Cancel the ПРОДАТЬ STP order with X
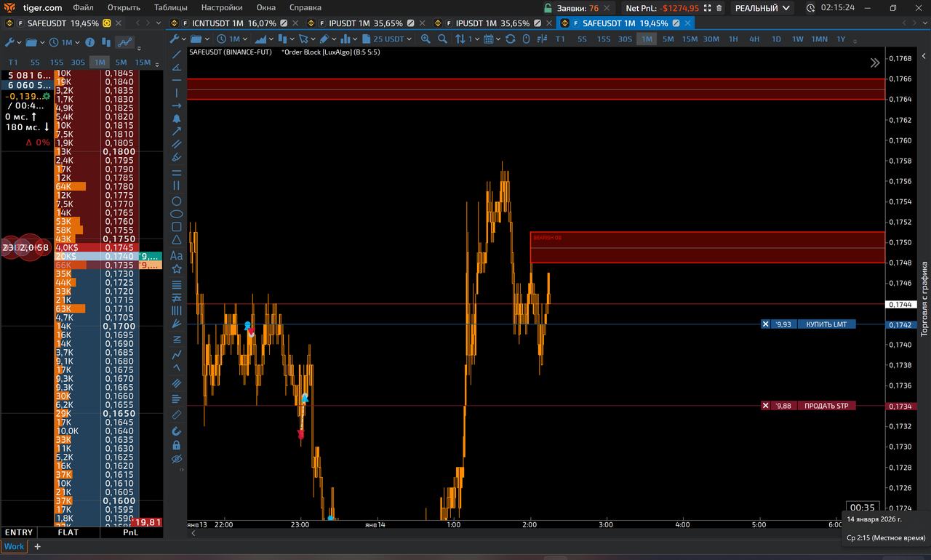 pos(765,406)
